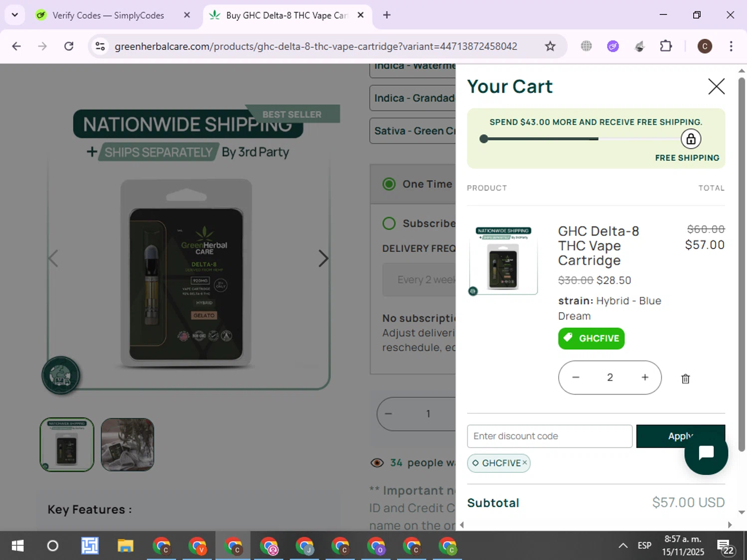The width and height of the screenshot is (747, 560).
Task: Click cart product thumbnail image
Action: coord(503,259)
